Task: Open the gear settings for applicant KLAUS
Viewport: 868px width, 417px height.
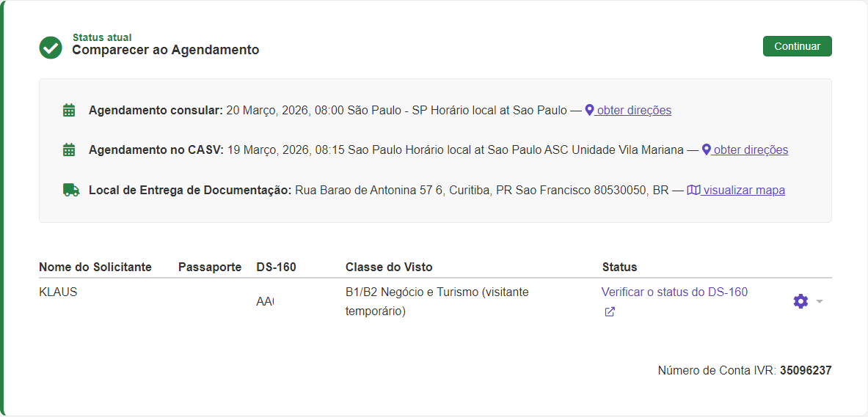Action: [800, 301]
